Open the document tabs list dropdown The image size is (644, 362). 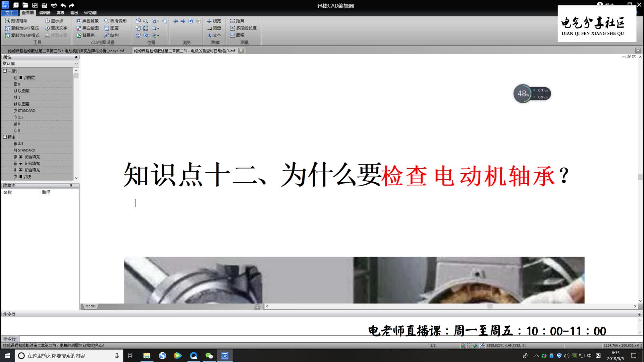(x=638, y=51)
